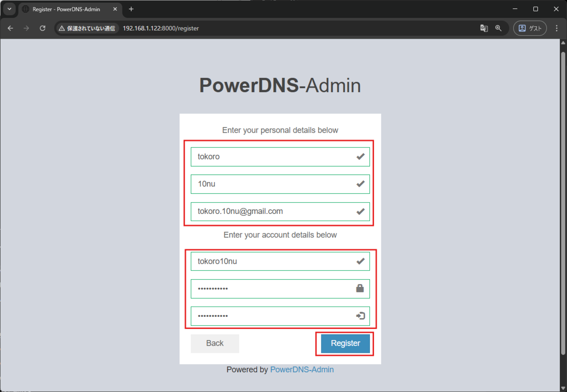Viewport: 567px width, 392px height.
Task: Click the lock icon in password field
Action: 360,288
